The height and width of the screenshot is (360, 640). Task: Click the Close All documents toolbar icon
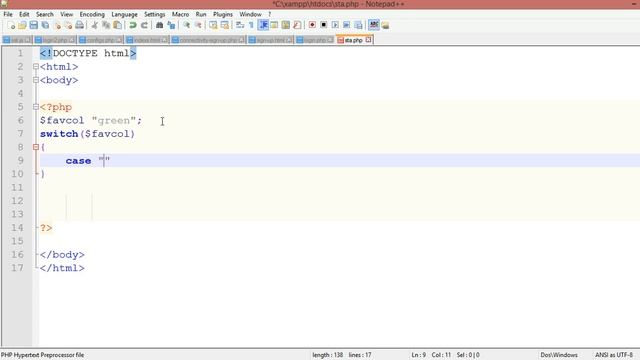click(68, 25)
